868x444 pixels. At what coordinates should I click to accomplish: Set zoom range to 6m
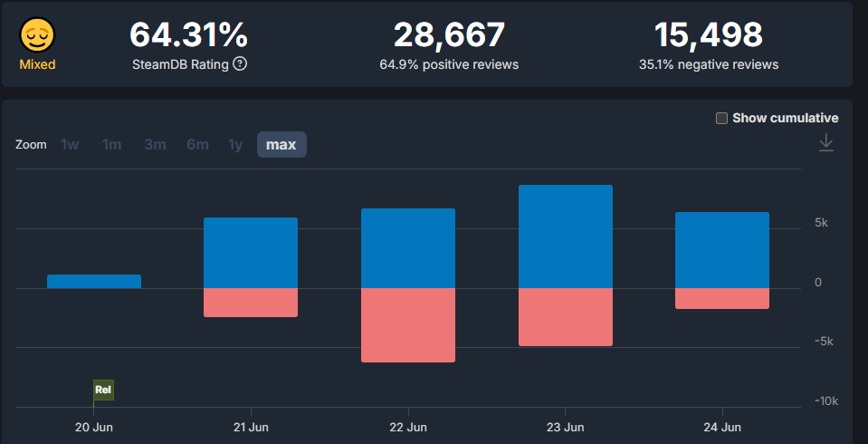197,145
